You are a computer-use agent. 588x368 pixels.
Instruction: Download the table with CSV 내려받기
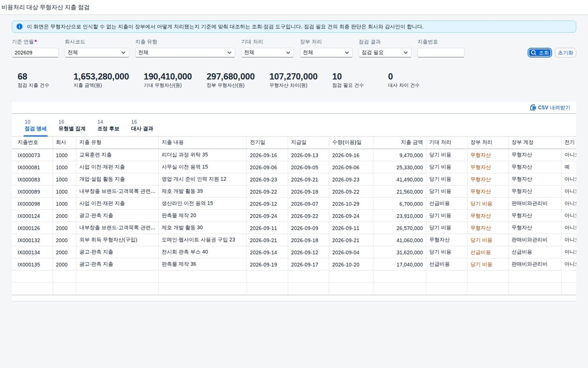tap(550, 108)
